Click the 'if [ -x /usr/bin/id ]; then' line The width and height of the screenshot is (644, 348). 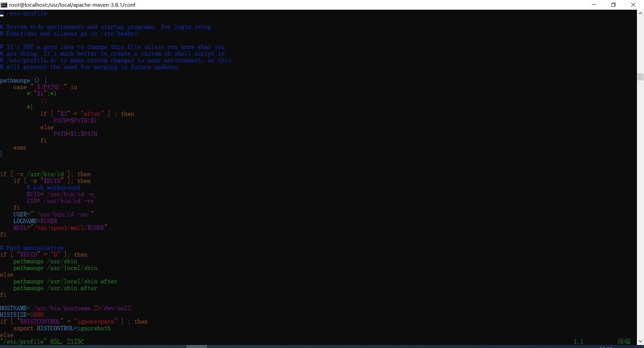click(x=45, y=174)
